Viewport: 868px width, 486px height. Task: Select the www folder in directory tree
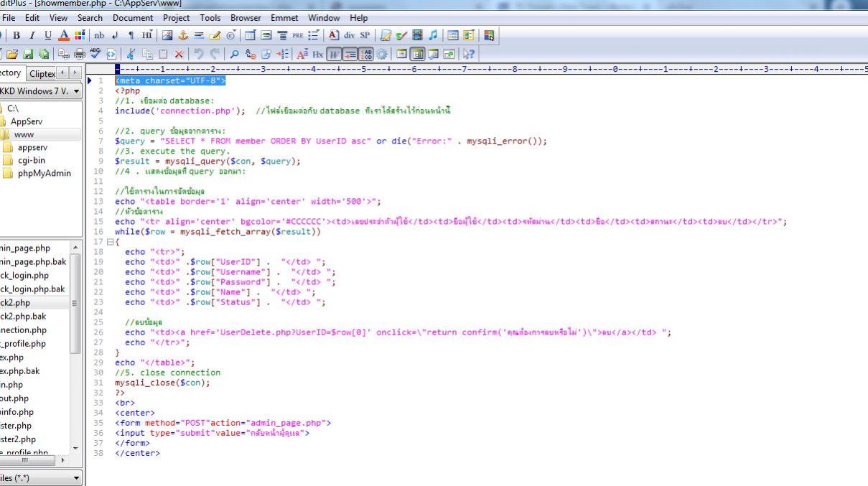[24, 134]
